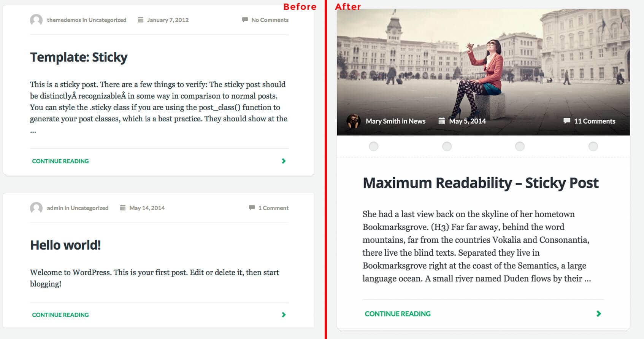Screen dimensions: 644x339
Task: Open the Hello world! post title
Action: tap(65, 245)
